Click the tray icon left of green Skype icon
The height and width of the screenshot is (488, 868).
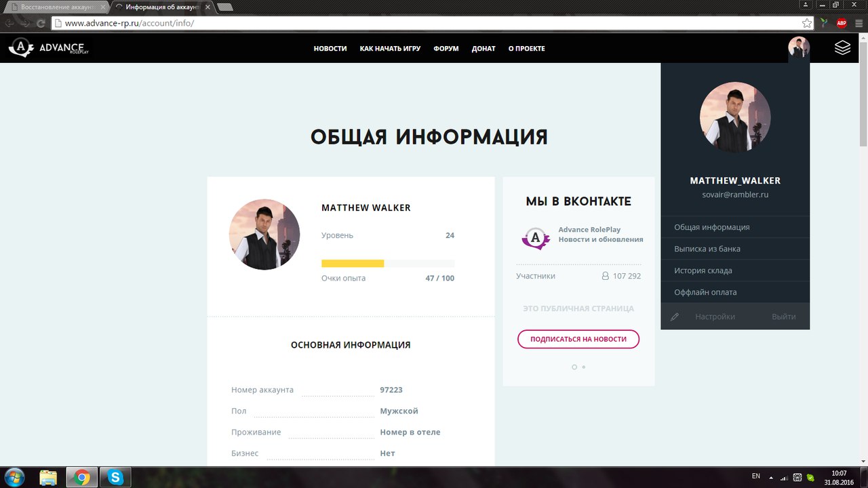coord(797,477)
